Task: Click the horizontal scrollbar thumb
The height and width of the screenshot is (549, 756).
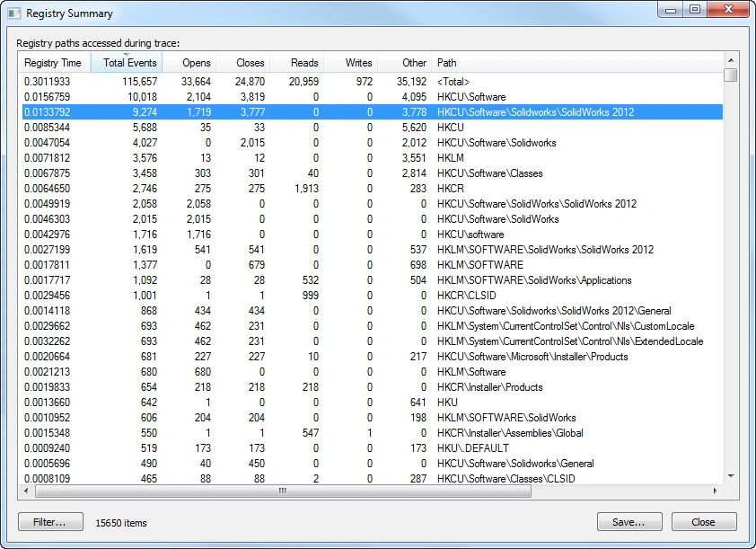Action: pyautogui.click(x=283, y=491)
